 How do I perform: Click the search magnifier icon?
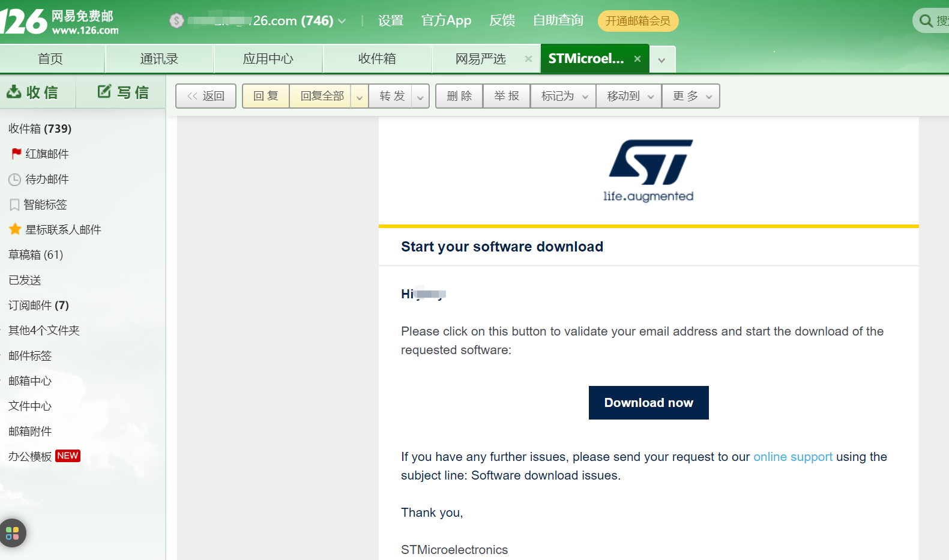click(926, 21)
